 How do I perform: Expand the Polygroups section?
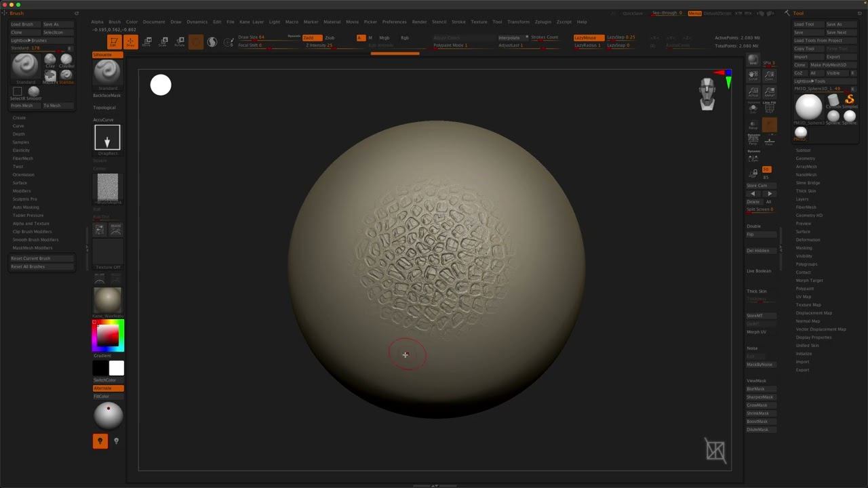coord(806,264)
